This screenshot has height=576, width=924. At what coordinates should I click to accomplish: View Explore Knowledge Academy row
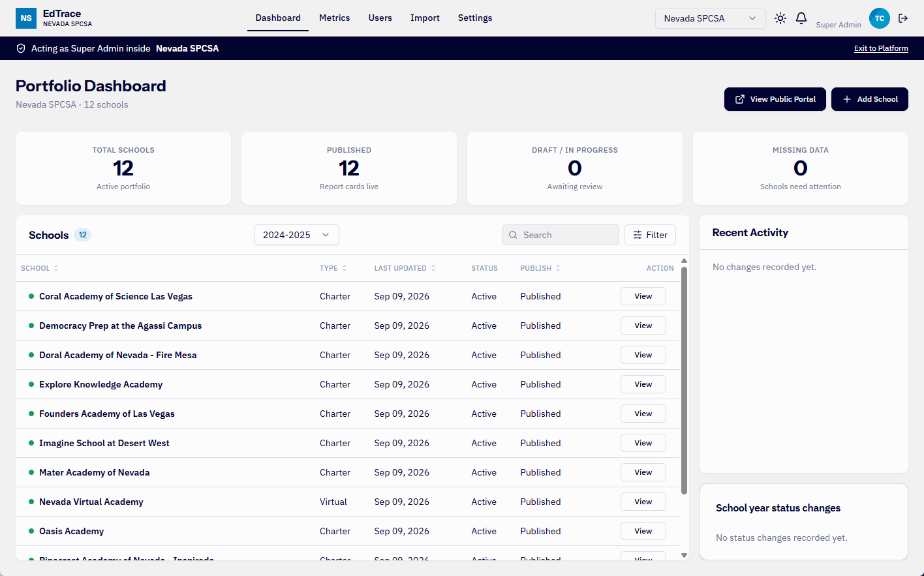pyautogui.click(x=643, y=384)
